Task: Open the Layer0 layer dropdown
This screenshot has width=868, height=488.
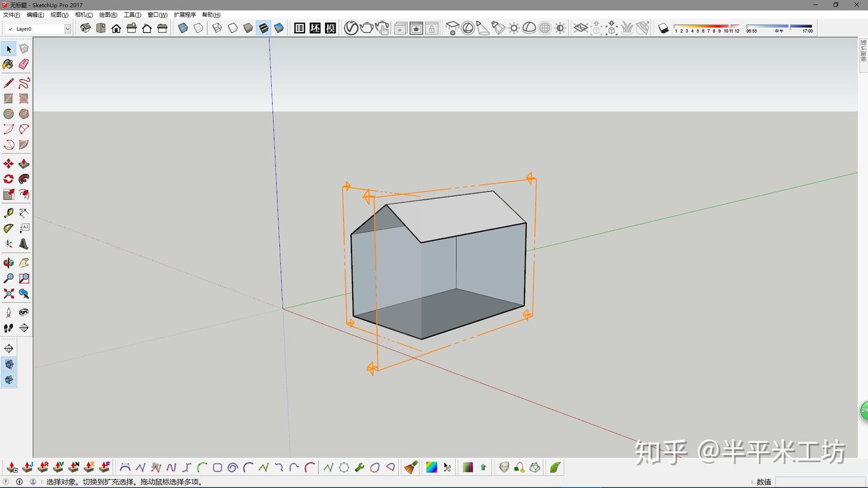Action: (68, 29)
